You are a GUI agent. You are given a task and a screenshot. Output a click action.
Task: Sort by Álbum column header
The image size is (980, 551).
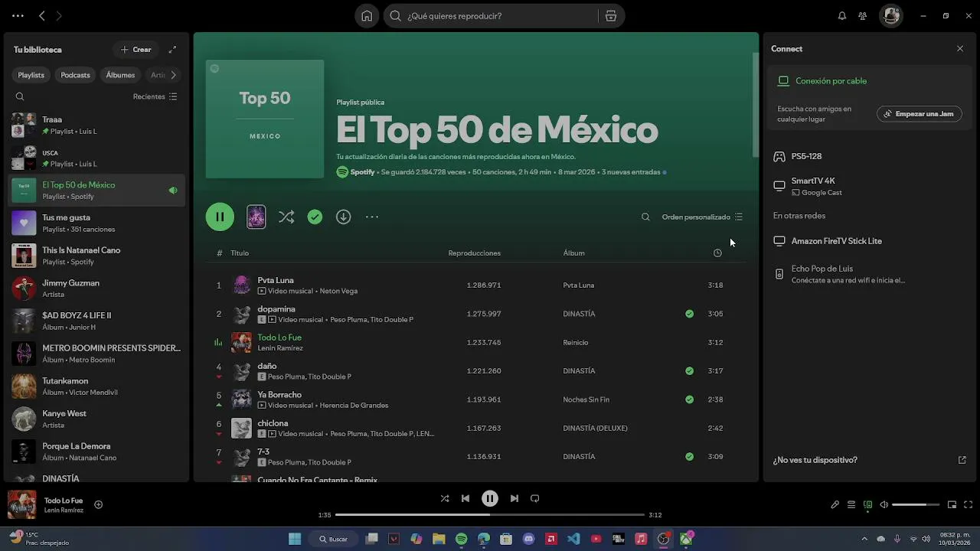(573, 253)
